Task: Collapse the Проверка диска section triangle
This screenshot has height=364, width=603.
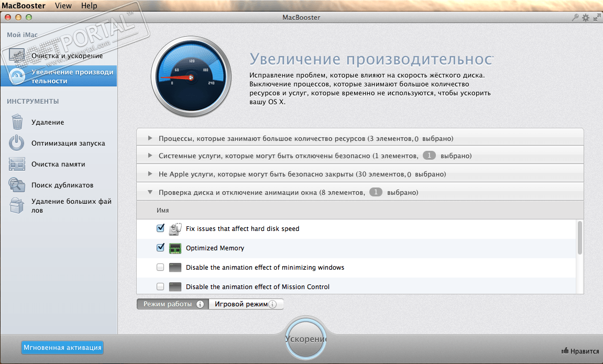Action: (150, 192)
